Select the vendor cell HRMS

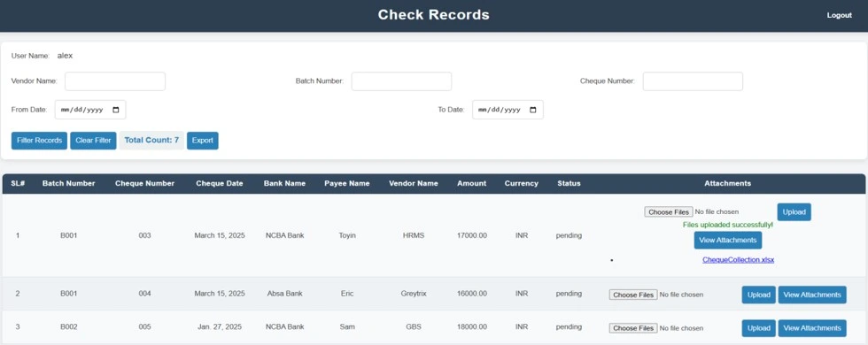pos(414,235)
